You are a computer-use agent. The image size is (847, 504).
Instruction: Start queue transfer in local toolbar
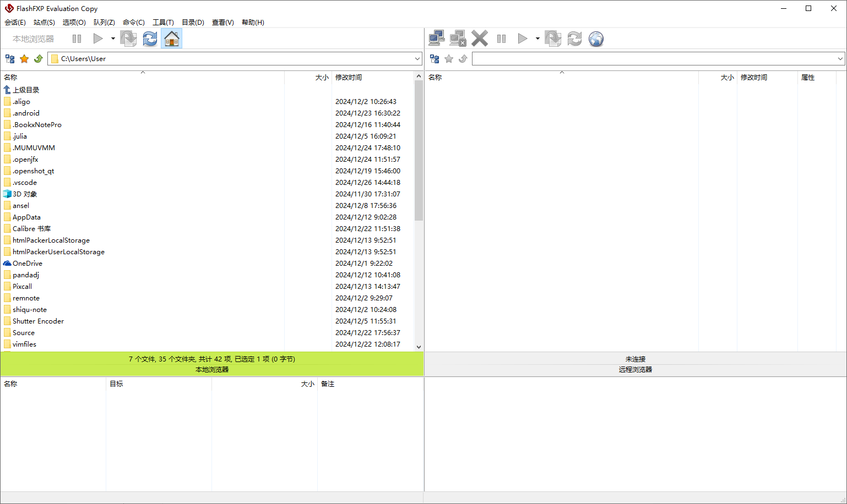point(98,39)
